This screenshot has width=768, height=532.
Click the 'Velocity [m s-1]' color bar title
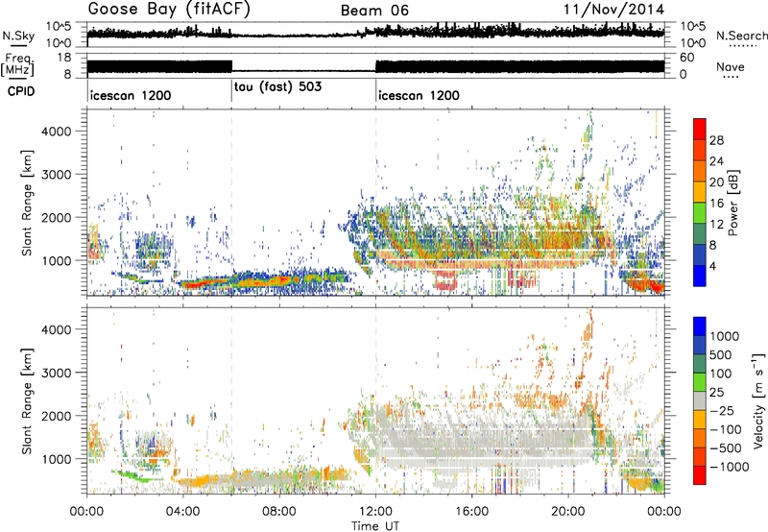[758, 400]
